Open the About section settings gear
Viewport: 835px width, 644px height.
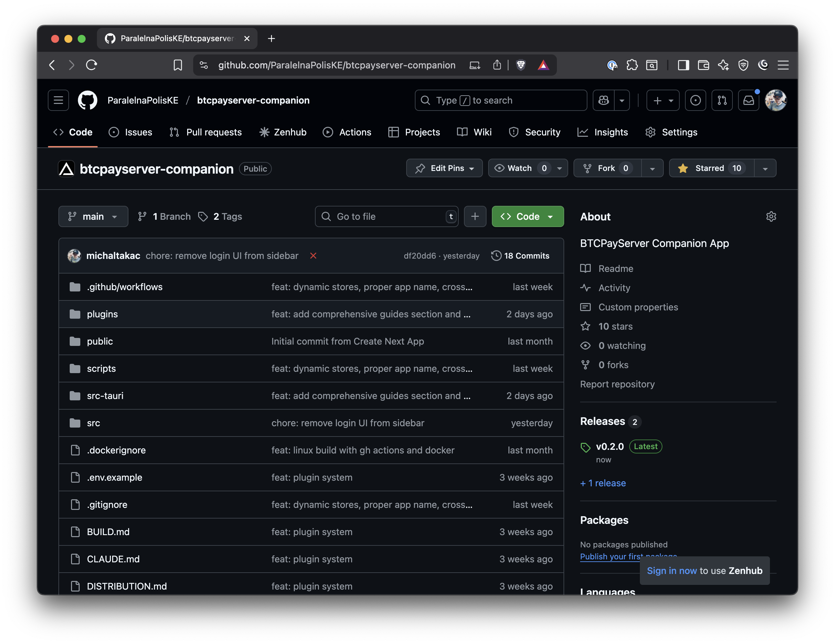pyautogui.click(x=771, y=216)
